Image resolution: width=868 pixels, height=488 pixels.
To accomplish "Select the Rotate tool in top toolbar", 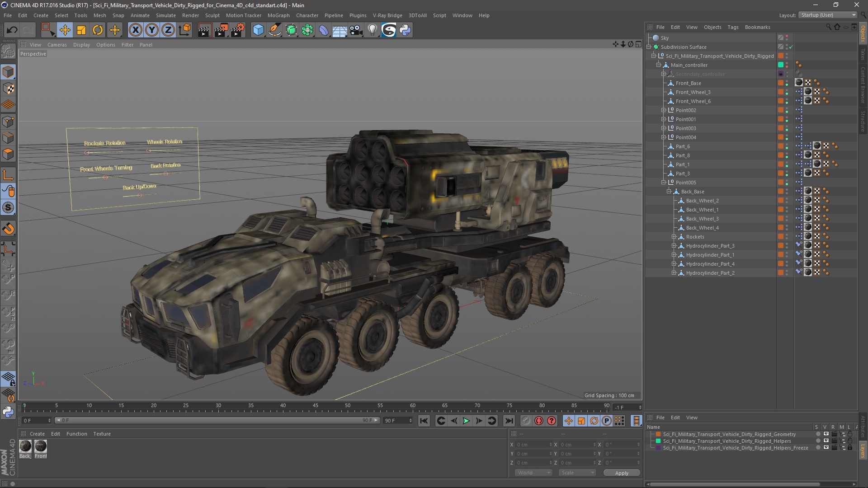I will (98, 30).
